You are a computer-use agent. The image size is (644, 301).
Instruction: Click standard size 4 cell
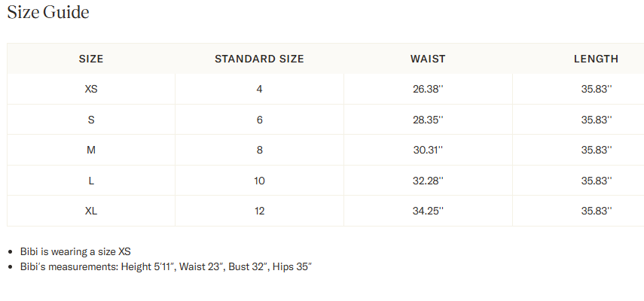point(259,89)
